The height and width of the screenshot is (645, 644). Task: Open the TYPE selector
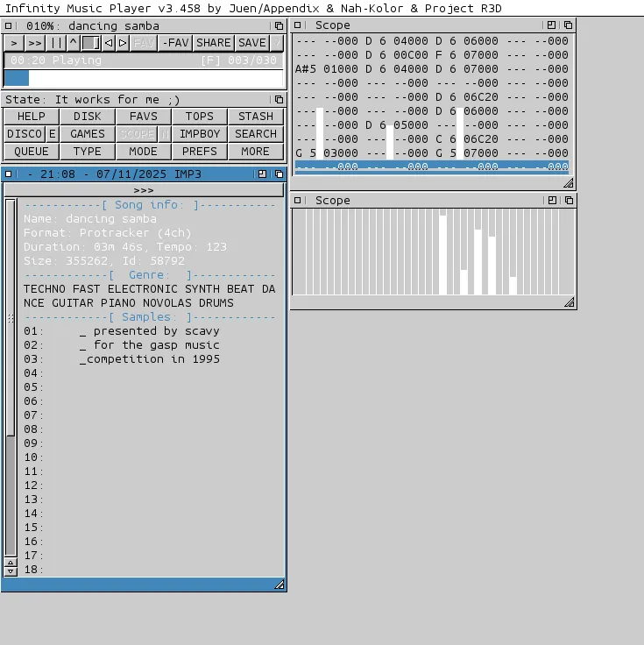point(88,152)
